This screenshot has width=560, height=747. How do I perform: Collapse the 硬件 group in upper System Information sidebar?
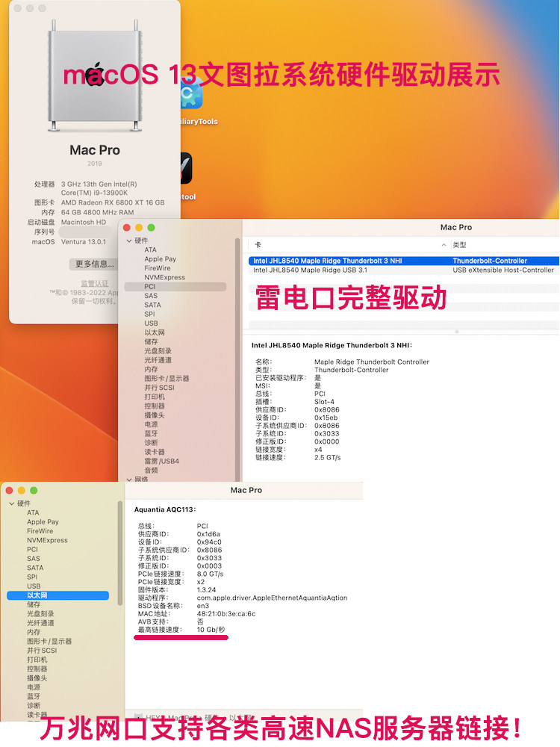pyautogui.click(x=129, y=241)
